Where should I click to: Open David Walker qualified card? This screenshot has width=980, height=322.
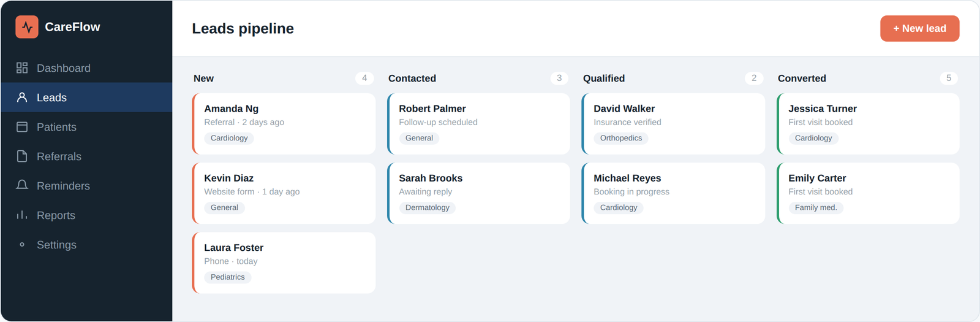point(673,124)
